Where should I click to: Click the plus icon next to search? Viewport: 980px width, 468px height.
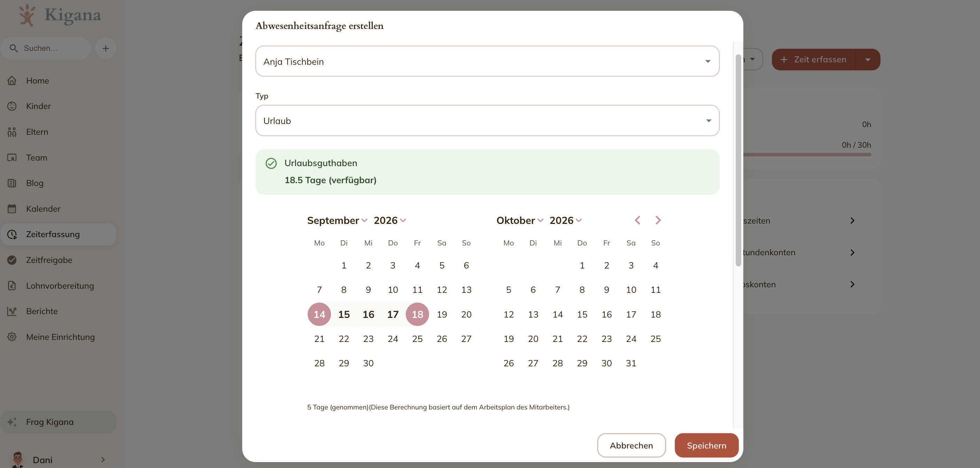pyautogui.click(x=105, y=48)
